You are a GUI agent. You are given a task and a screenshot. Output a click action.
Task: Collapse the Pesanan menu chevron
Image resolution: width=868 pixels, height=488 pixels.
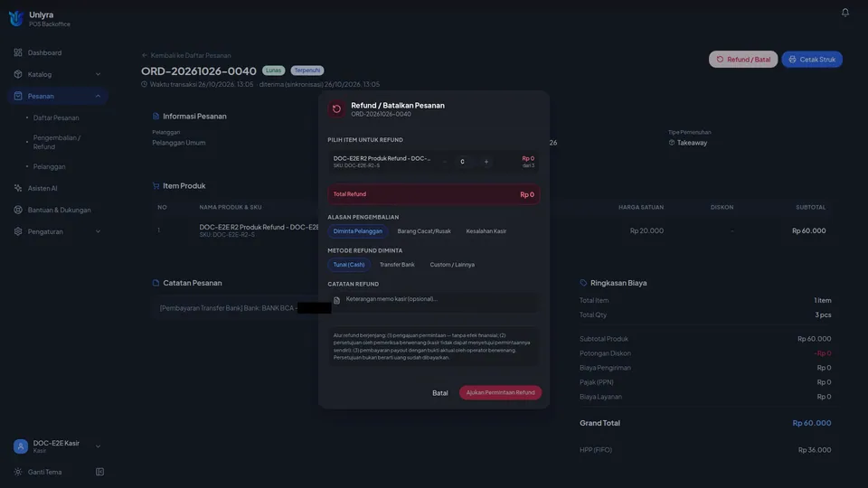(98, 96)
